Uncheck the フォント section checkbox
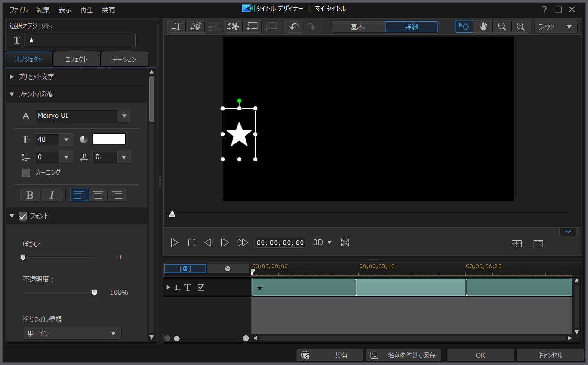The height and width of the screenshot is (365, 588). coord(23,216)
